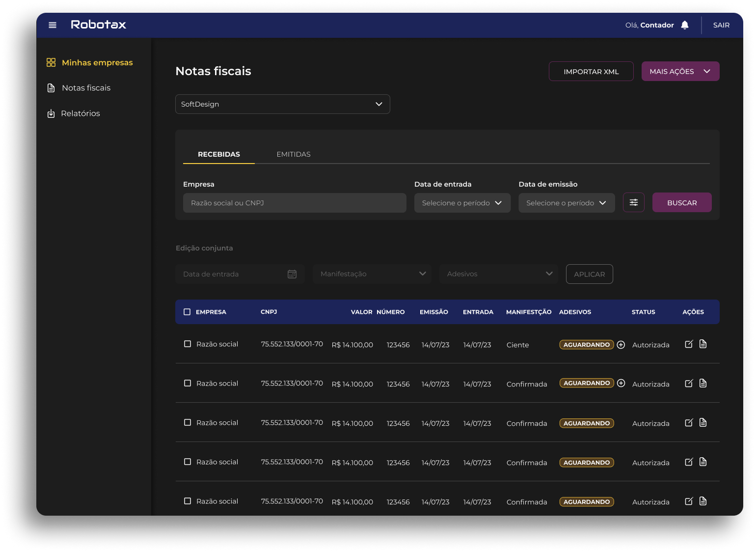This screenshot has width=756, height=552.
Task: Check the fifth row's Razão social checkbox
Action: pos(188,501)
